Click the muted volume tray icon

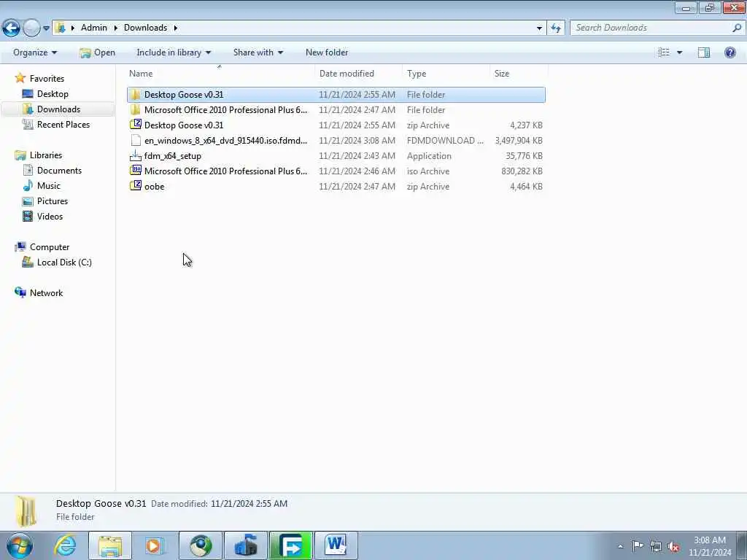click(x=673, y=547)
